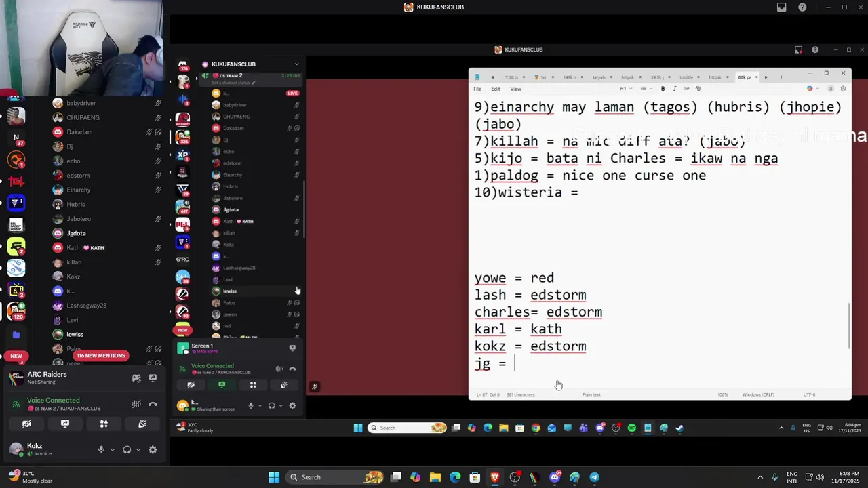The width and height of the screenshot is (868, 488).
Task: Open File Explorer from outer taskbar
Action: coord(435,477)
